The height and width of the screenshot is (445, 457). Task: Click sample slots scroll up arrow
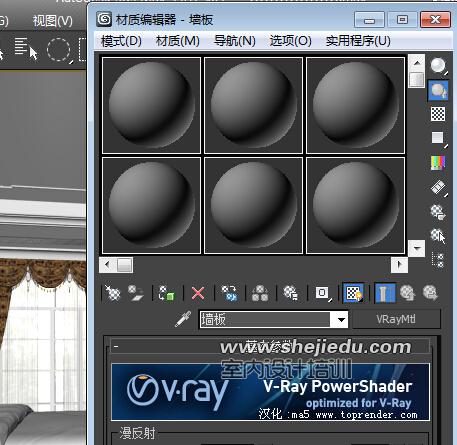click(x=417, y=63)
